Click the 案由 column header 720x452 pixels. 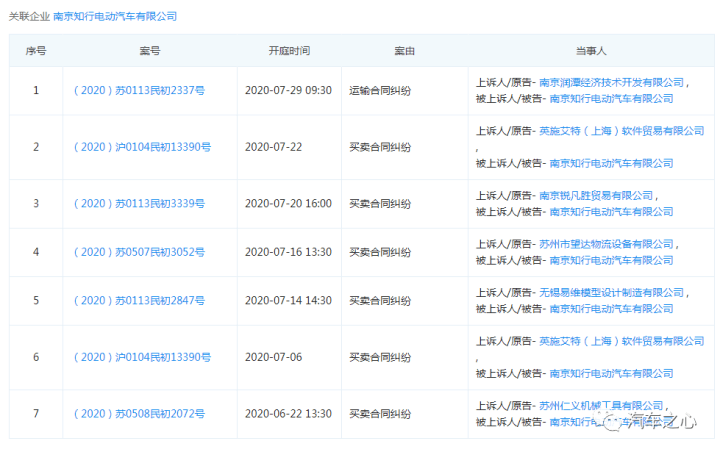405,51
